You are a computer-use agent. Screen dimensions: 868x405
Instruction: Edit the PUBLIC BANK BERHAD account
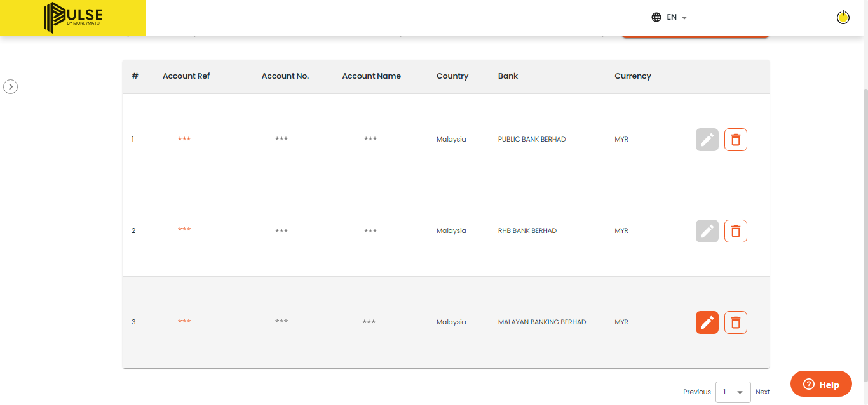point(707,140)
